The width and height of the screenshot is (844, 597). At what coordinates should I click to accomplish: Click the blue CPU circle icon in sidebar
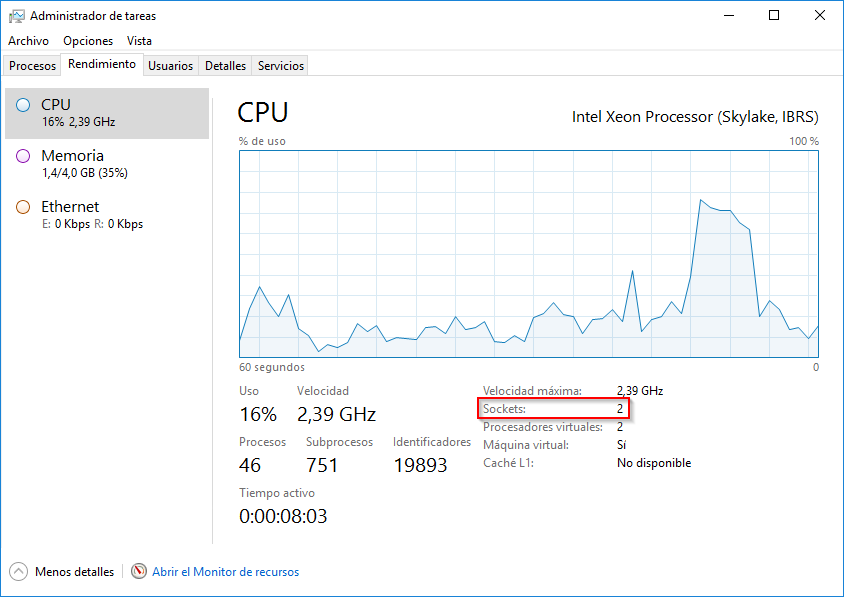[23, 105]
